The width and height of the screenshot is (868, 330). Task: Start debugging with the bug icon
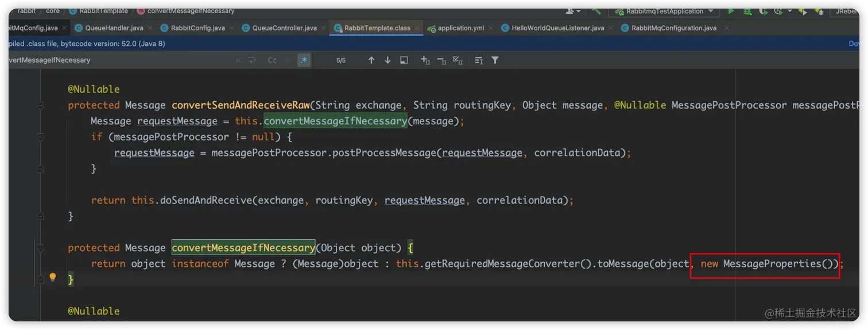(747, 11)
